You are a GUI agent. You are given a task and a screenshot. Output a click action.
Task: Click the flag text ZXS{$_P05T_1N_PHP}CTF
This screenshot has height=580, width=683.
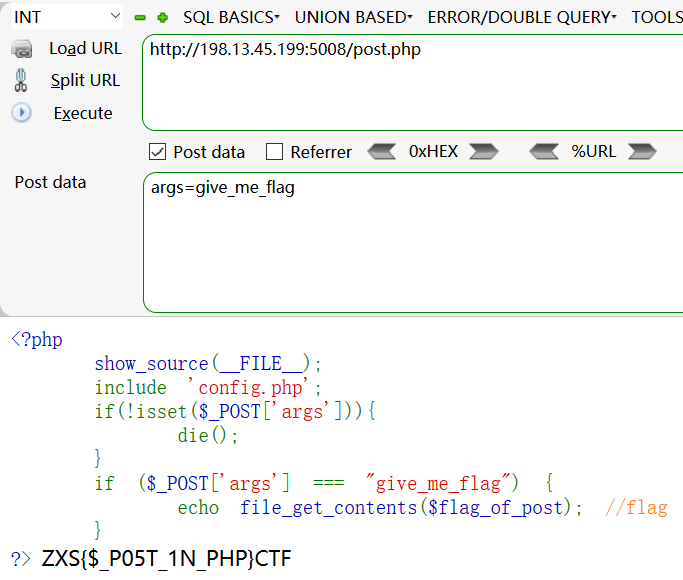point(166,559)
